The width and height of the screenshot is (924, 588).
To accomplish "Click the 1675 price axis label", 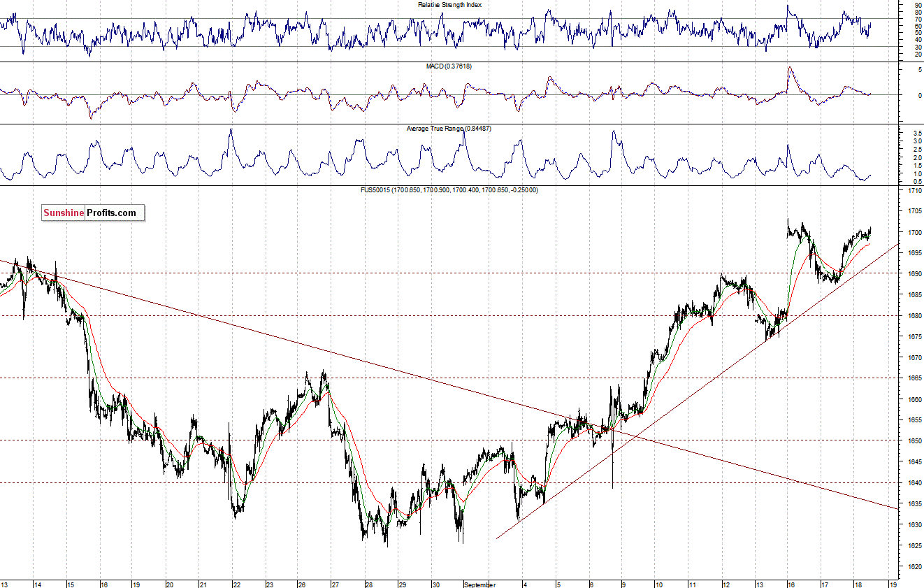I will click(915, 337).
